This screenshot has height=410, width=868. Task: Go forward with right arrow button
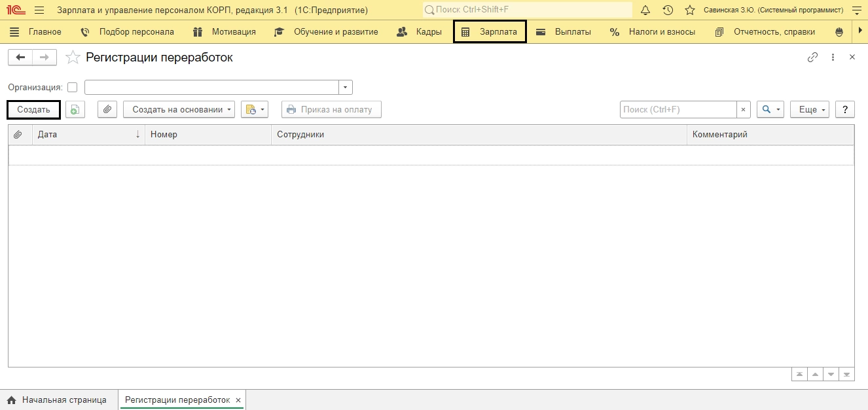click(45, 58)
